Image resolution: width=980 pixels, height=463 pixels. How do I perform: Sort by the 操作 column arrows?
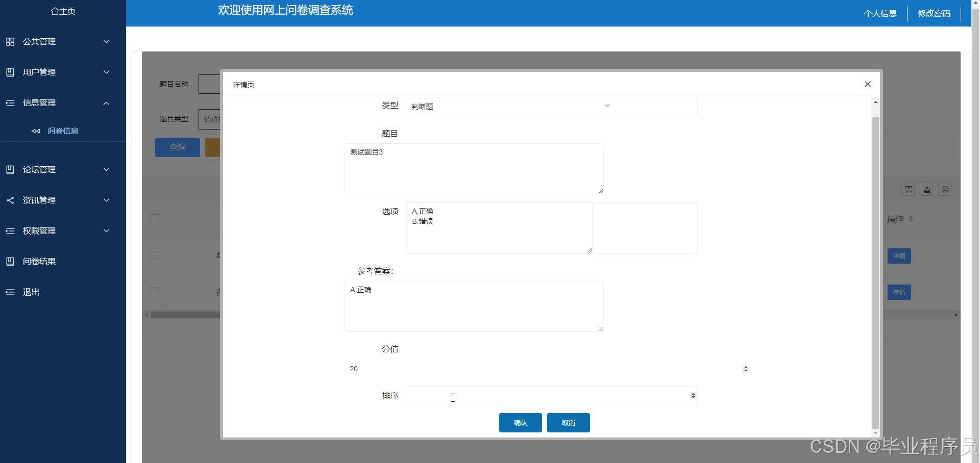(911, 219)
